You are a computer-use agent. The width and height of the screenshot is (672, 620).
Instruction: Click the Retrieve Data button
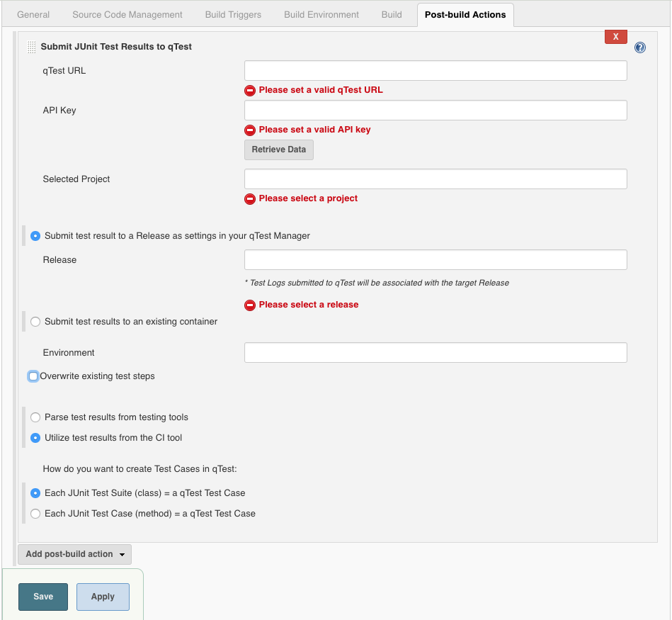click(x=279, y=150)
